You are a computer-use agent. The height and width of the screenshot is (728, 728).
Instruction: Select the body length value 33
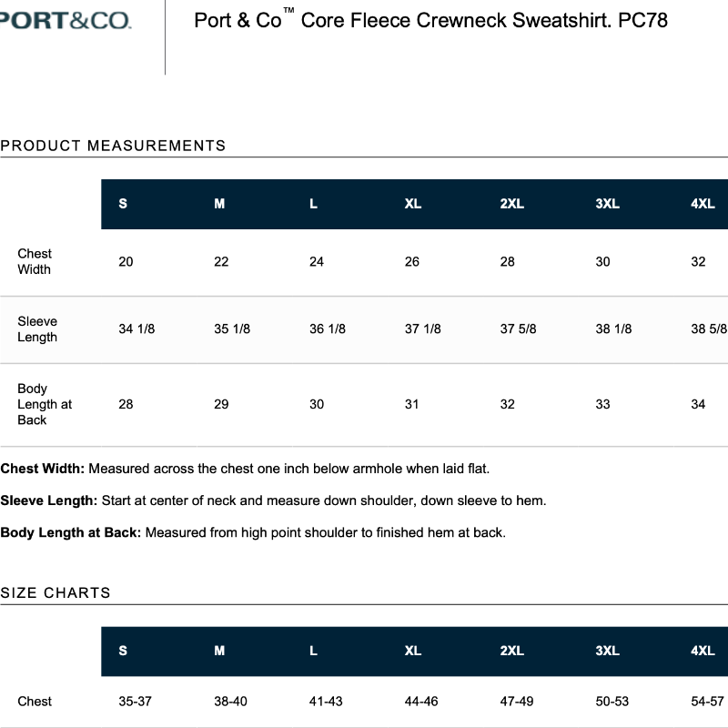[602, 404]
